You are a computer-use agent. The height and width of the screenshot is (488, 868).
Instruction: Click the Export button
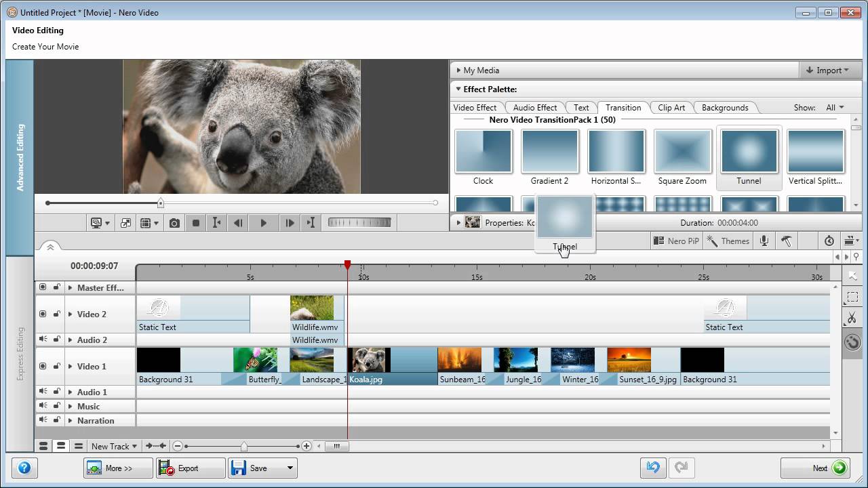191,468
